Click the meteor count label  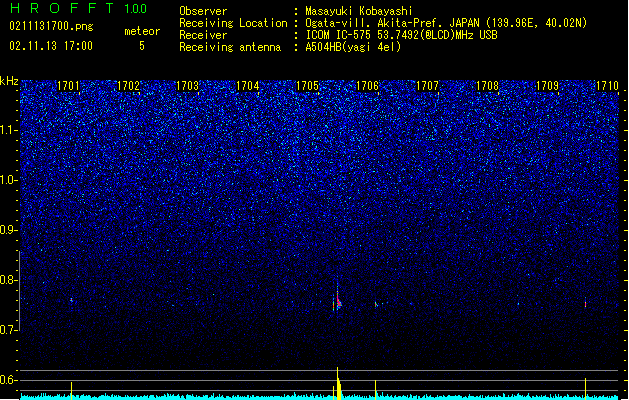pos(142,31)
